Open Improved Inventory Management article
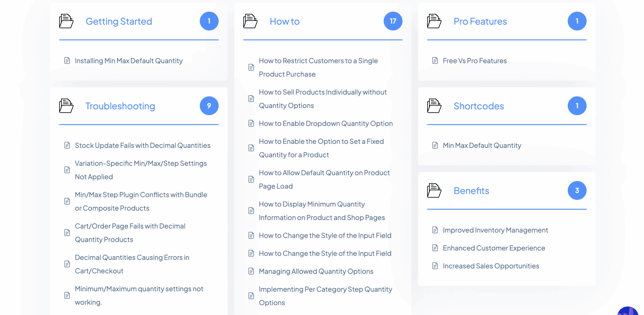The width and height of the screenshot is (644, 315). [x=495, y=230]
